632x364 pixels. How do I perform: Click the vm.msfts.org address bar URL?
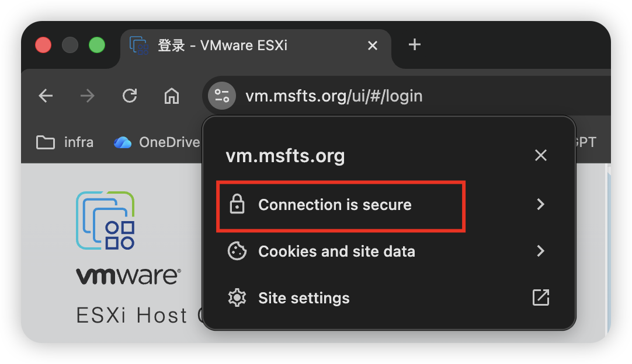point(334,96)
